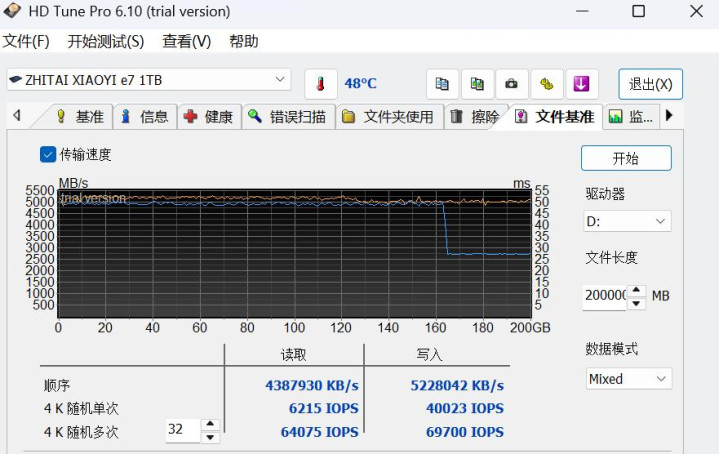Open the 帮助 menu
The width and height of the screenshot is (719, 454).
tap(243, 42)
